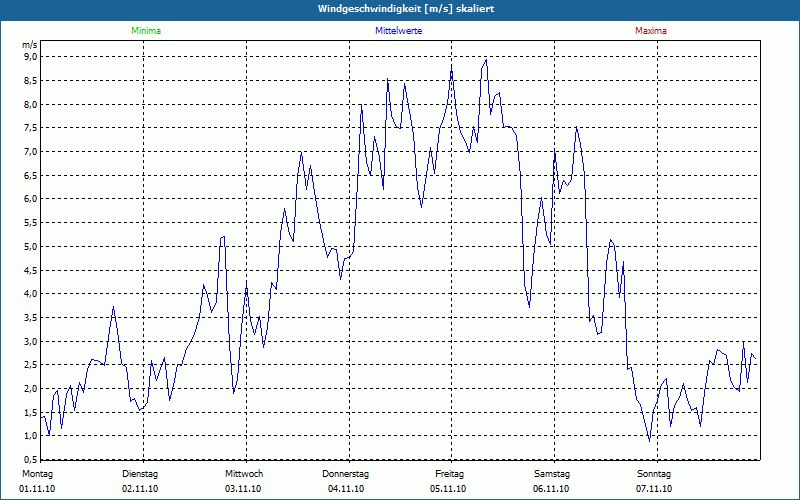Click the 1,0 y-axis value

(x=31, y=436)
